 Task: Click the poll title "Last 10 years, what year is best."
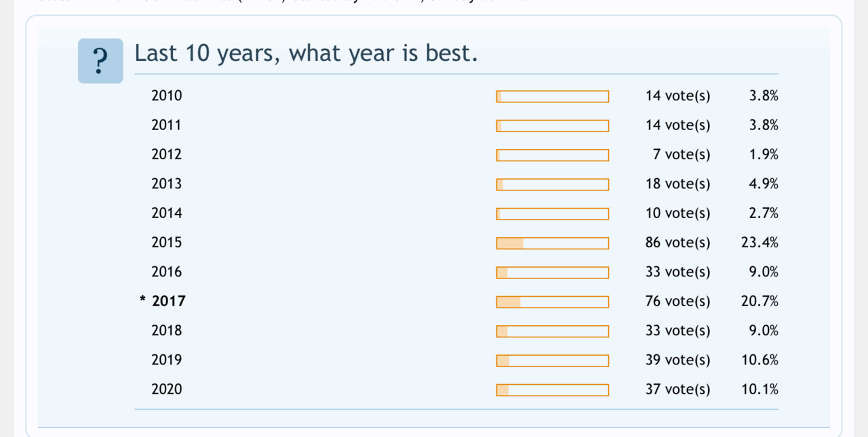coord(307,53)
